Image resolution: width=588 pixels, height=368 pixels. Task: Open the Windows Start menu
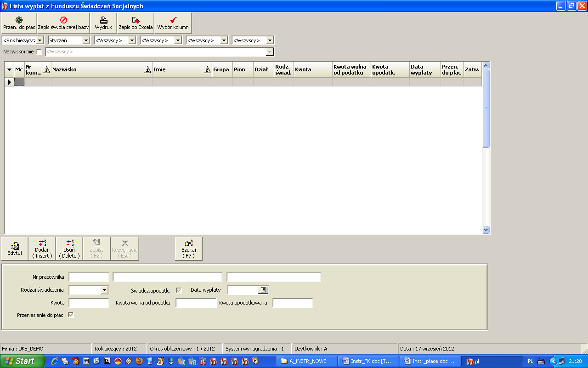23,361
